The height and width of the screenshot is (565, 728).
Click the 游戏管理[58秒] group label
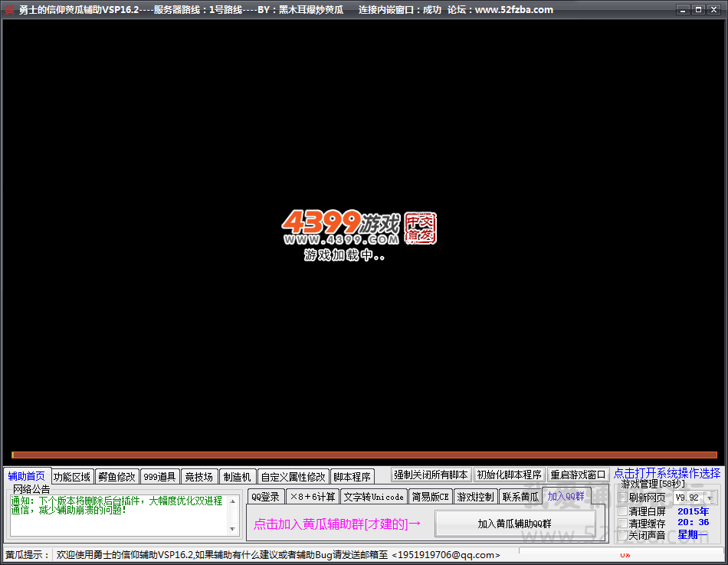(x=653, y=485)
